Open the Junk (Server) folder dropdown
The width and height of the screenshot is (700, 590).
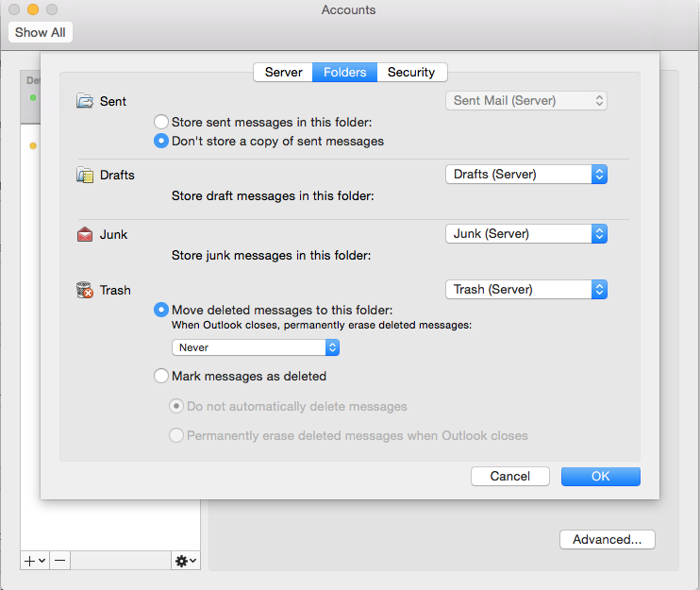(x=526, y=233)
